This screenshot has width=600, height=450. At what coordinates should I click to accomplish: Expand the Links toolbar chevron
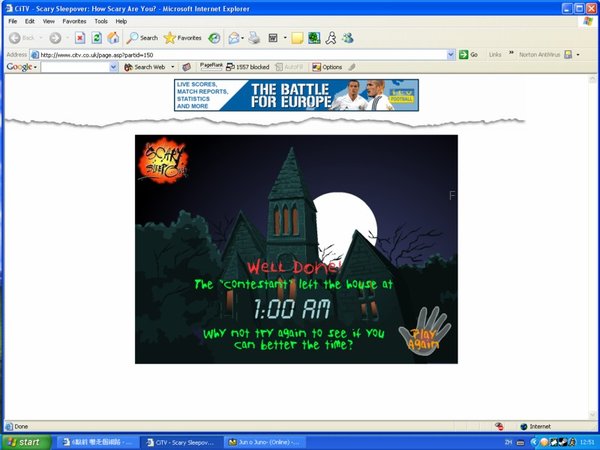(x=511, y=53)
